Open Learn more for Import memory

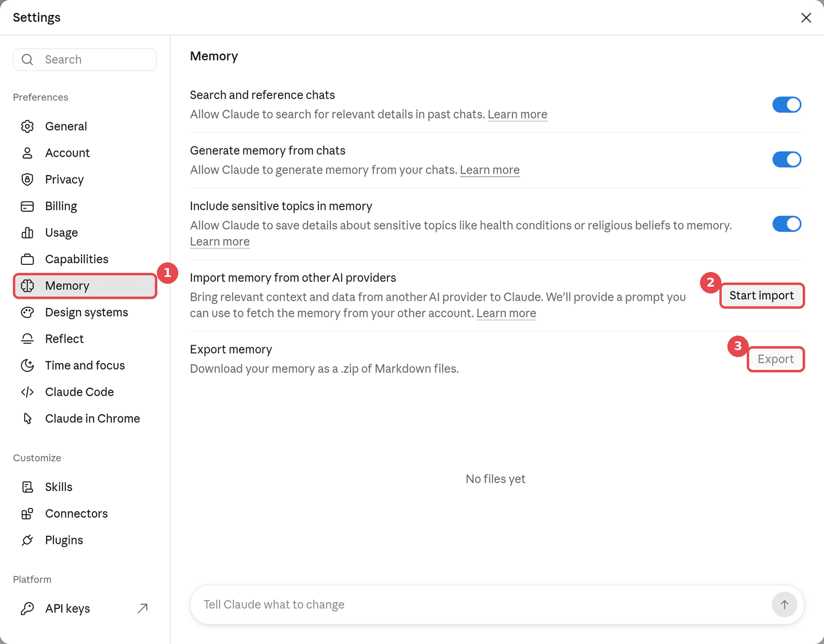tap(506, 313)
